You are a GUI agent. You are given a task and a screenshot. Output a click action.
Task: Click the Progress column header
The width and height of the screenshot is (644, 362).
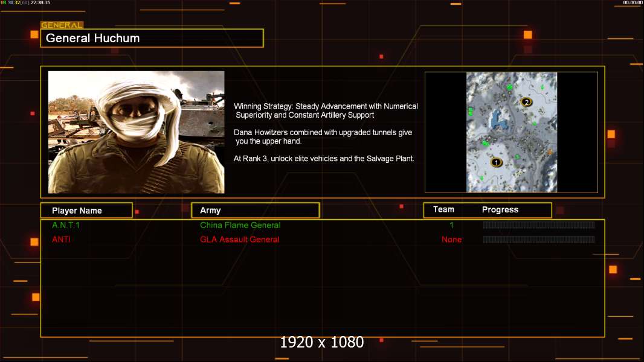click(500, 209)
